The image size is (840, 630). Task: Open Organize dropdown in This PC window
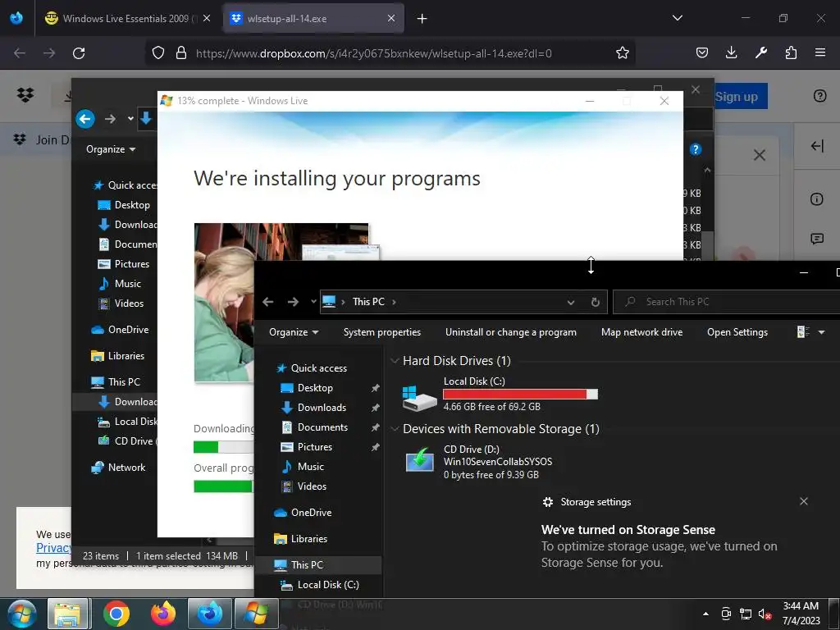point(294,332)
